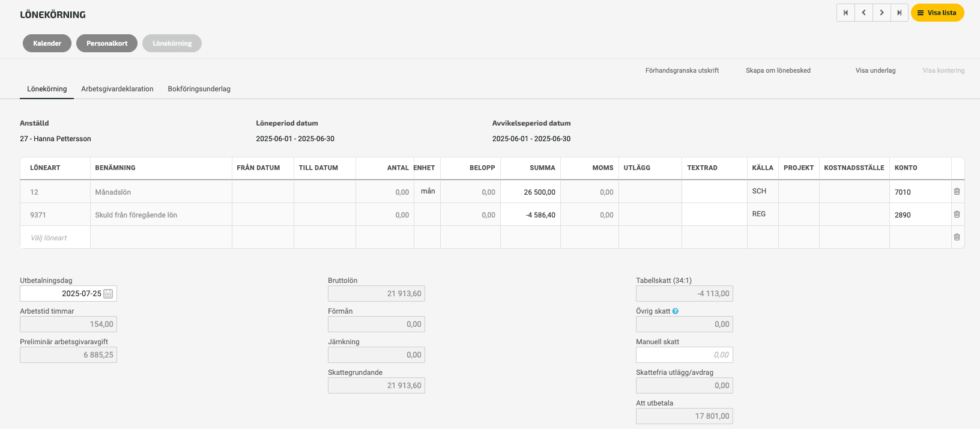This screenshot has width=980, height=429.
Task: Switch to Arbetsgivardeklaration tab
Action: (x=117, y=89)
